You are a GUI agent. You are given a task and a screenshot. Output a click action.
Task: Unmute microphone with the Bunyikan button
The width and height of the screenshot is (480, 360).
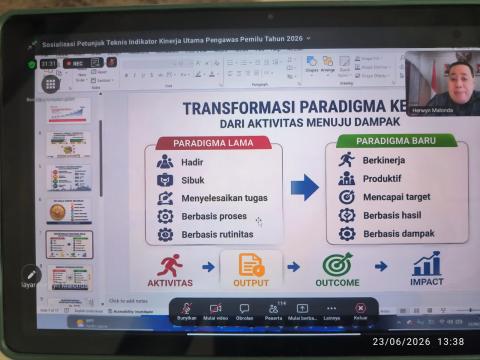(x=187, y=311)
